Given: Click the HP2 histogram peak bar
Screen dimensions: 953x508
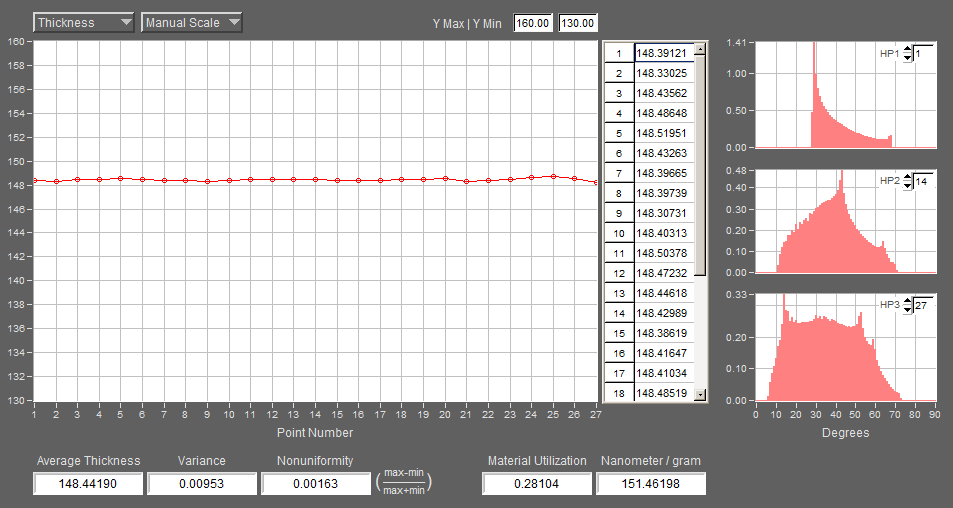Looking at the screenshot, I should click(x=842, y=221).
